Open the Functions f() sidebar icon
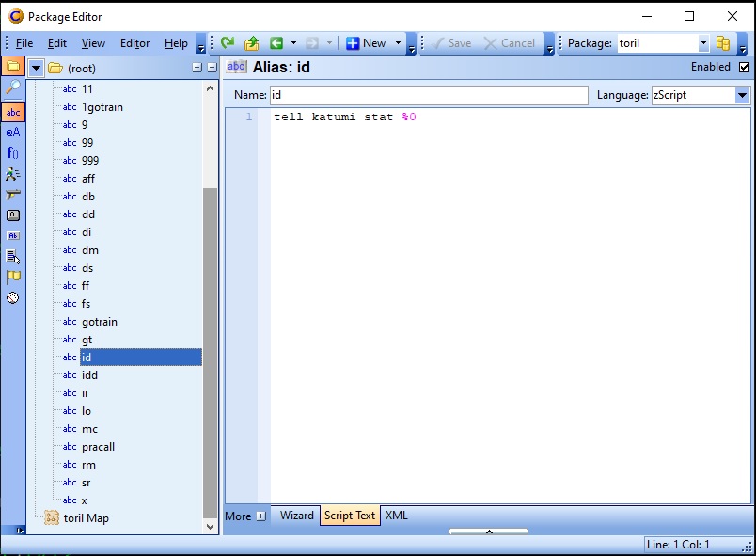 coord(13,152)
